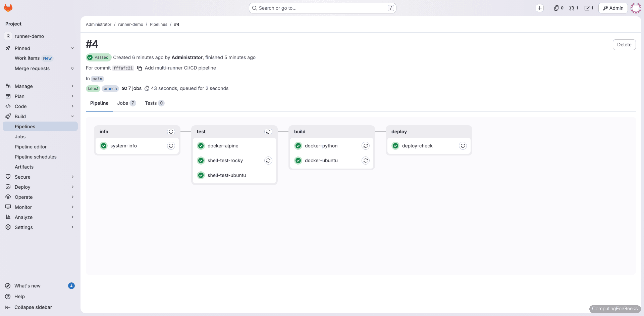
Task: Retry the docker-python job
Action: pyautogui.click(x=366, y=146)
